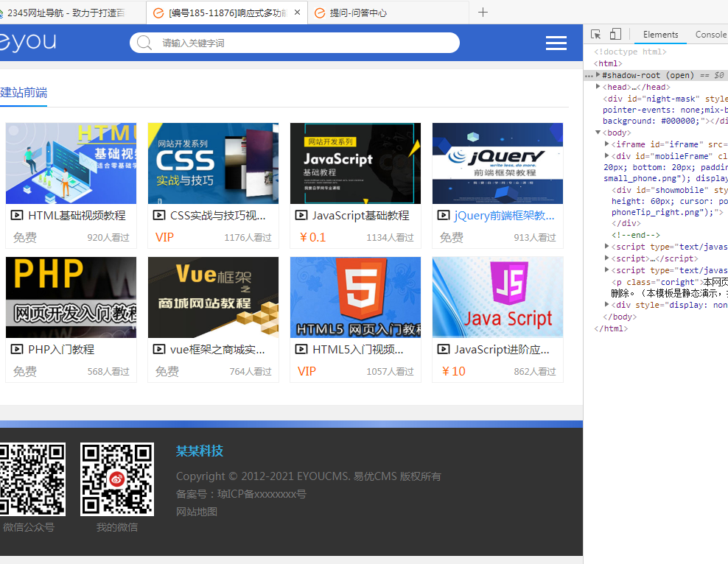The width and height of the screenshot is (728, 564).
Task: Click the video icon beside CSS实战与技巧视
Action: (x=158, y=215)
